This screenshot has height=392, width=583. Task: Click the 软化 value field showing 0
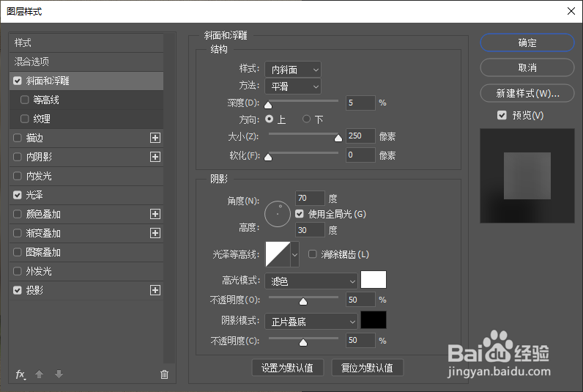tap(360, 155)
